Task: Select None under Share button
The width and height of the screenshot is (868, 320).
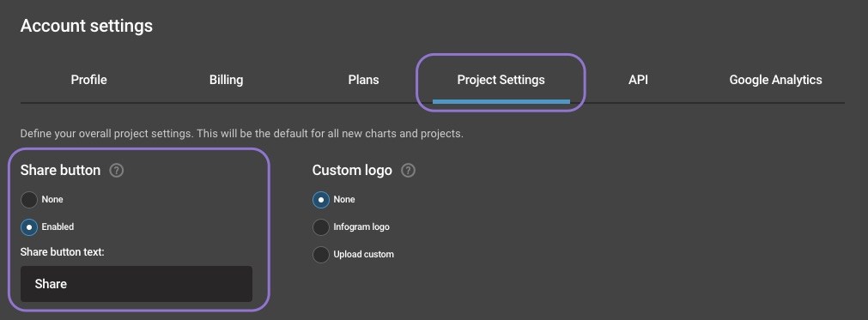Action: [29, 200]
